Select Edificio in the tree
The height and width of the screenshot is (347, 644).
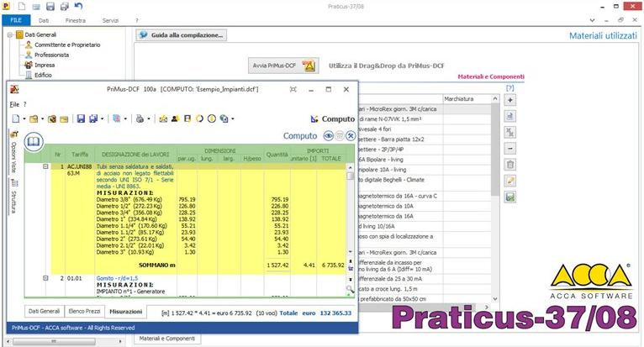(x=43, y=75)
